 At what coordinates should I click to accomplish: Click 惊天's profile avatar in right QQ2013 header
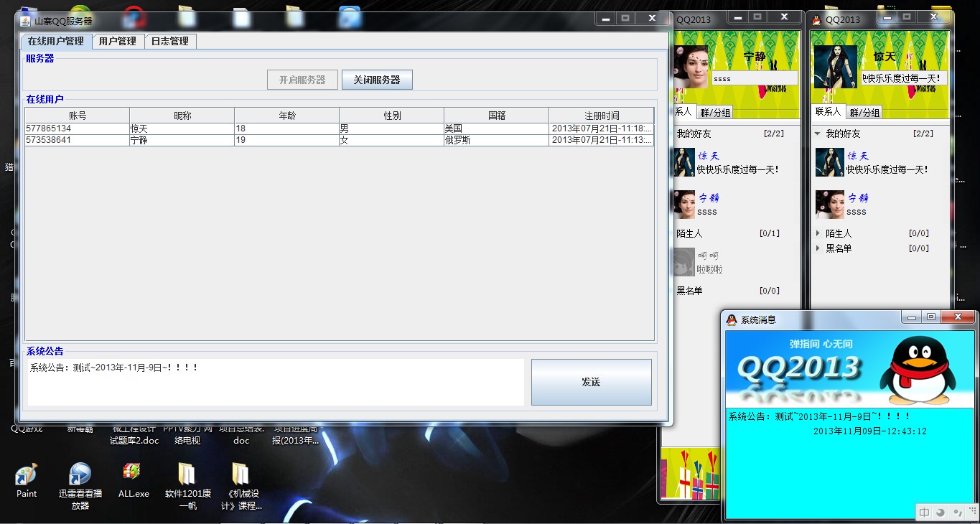pos(835,67)
